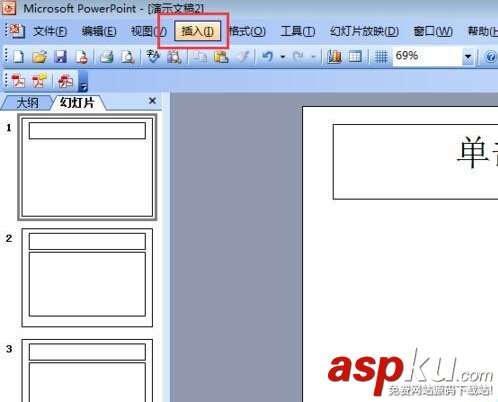This screenshot has width=498, height=402.
Task: Click the Undo arrow icon
Action: [267, 57]
